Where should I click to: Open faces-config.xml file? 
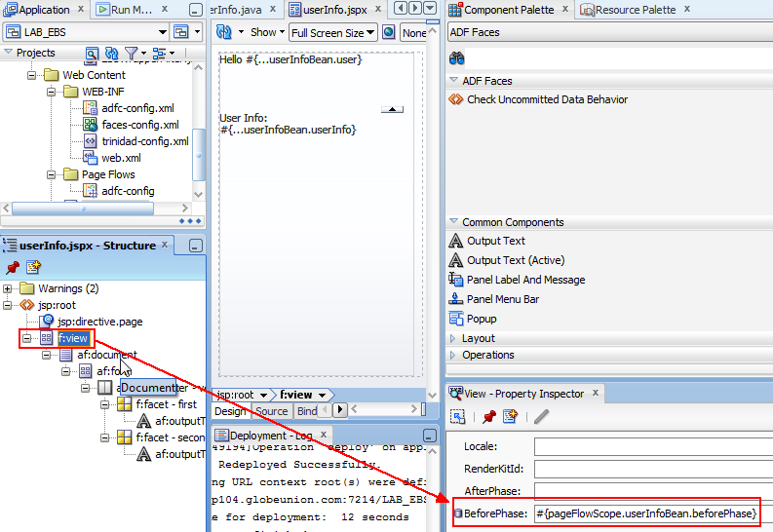(x=140, y=125)
